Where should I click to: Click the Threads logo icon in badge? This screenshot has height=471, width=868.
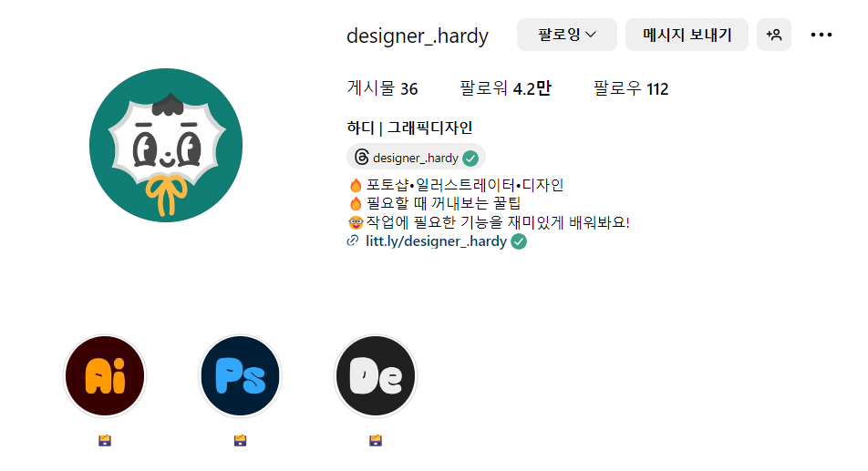pos(361,158)
